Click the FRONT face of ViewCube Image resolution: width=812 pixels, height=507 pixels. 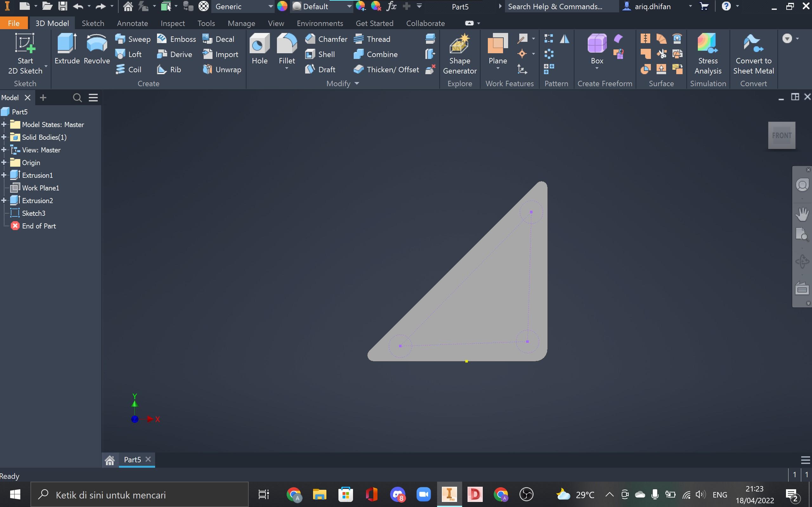(782, 136)
